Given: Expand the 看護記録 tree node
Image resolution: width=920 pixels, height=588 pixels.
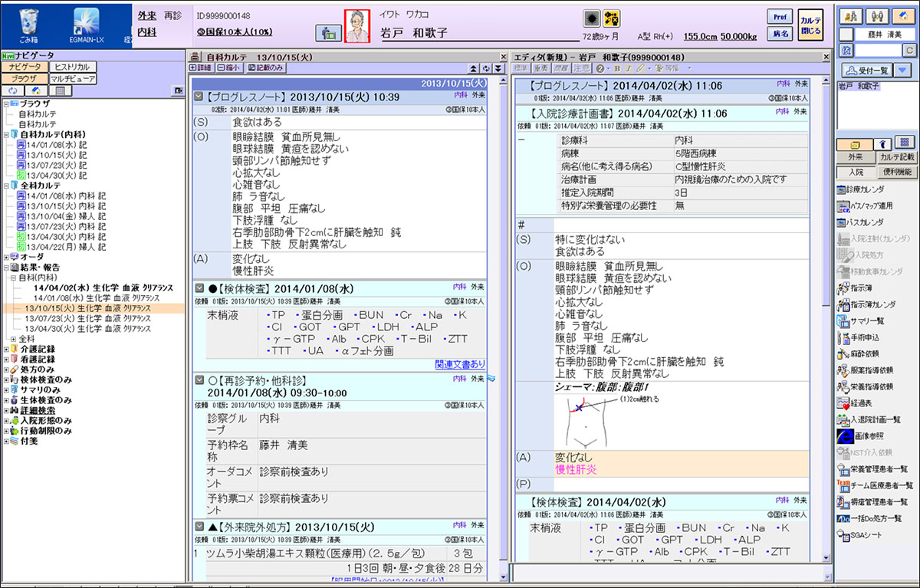Looking at the screenshot, I should click(x=7, y=359).
